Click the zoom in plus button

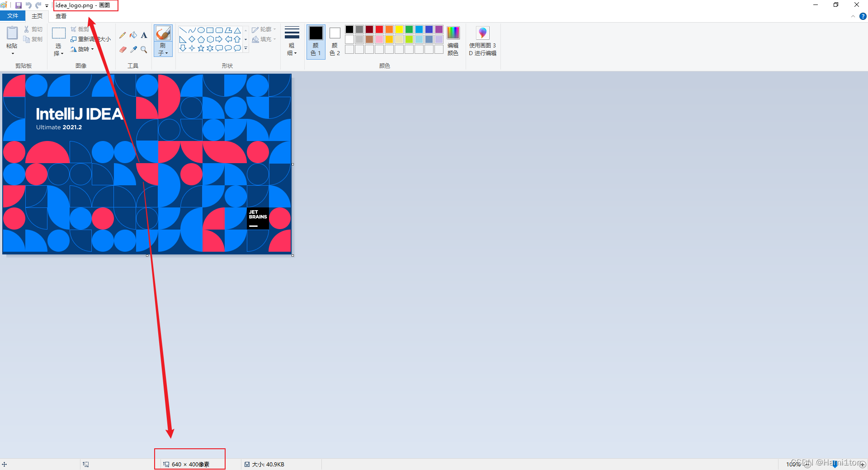pos(863,464)
